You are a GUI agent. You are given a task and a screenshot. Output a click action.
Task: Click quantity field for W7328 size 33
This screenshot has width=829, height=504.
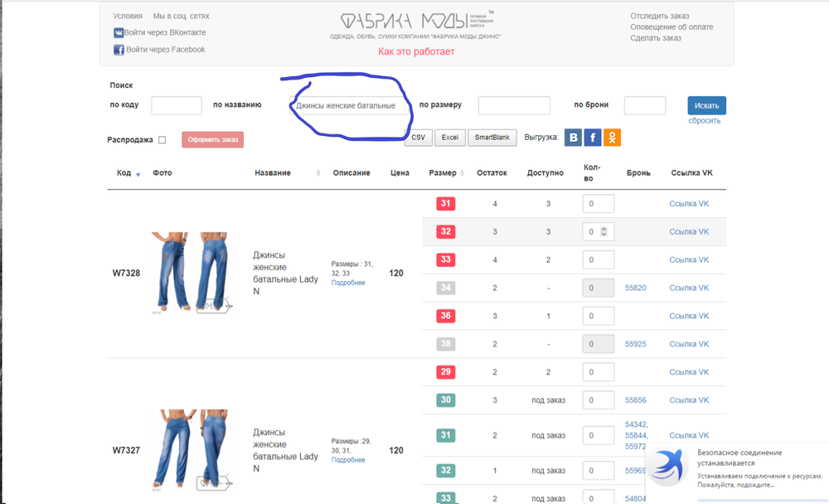pos(598,259)
